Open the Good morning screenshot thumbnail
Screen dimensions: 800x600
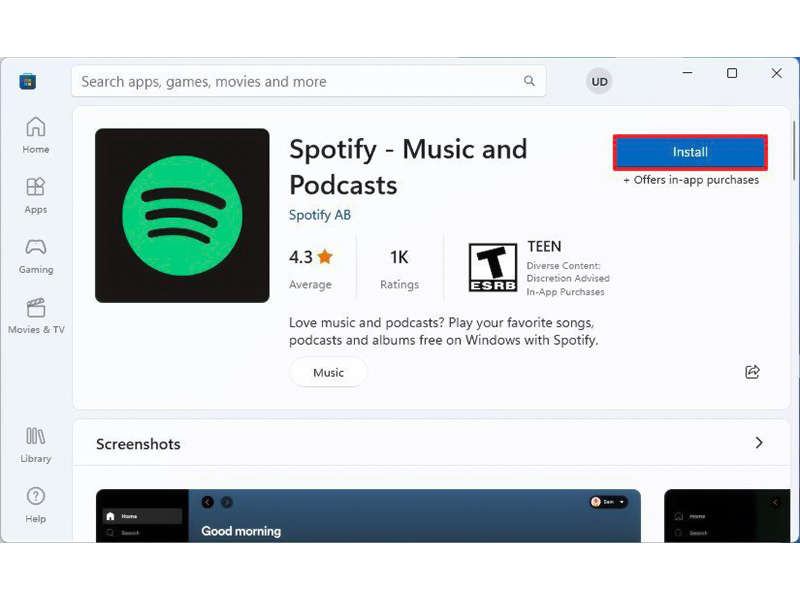pos(368,516)
